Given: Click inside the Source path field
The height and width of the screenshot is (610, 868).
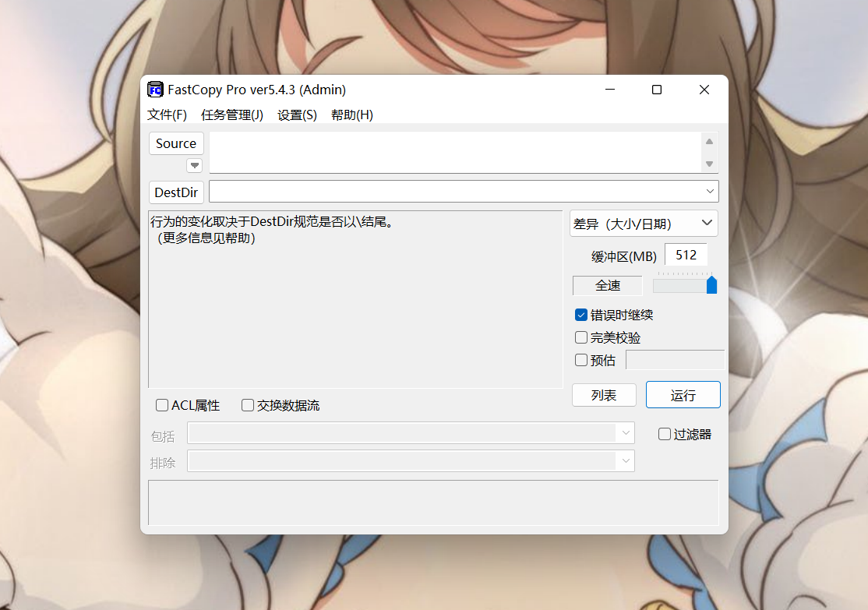Looking at the screenshot, I should [x=455, y=152].
